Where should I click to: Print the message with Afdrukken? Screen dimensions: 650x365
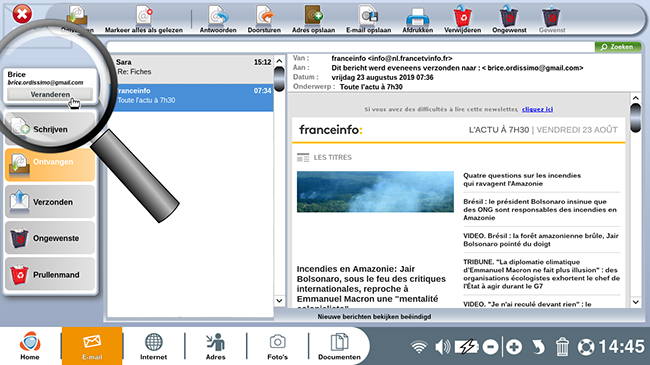tap(417, 19)
